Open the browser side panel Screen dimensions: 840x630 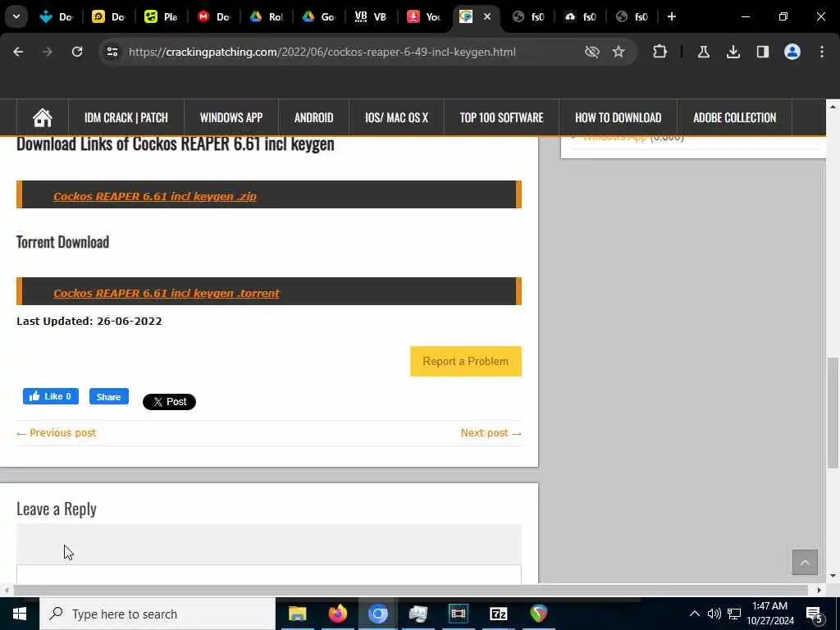pos(762,52)
